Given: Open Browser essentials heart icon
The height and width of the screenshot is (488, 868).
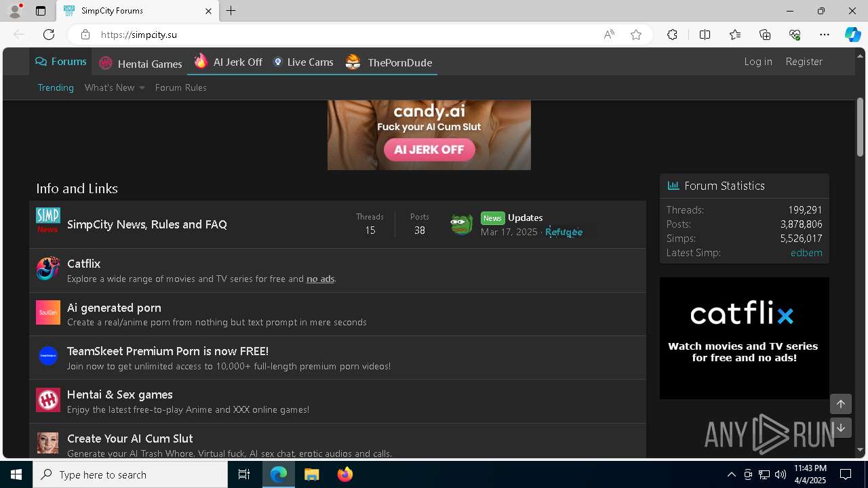Looking at the screenshot, I should pyautogui.click(x=795, y=35).
